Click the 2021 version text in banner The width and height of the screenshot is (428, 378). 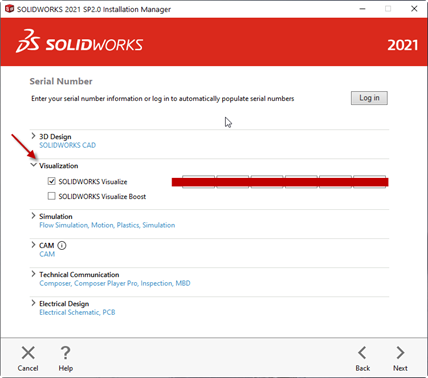click(x=402, y=45)
